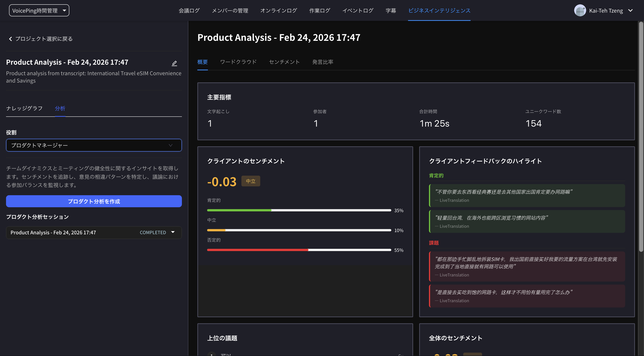Image resolution: width=644 pixels, height=356 pixels.
Task: Open the センチメント tab
Action: pyautogui.click(x=284, y=62)
